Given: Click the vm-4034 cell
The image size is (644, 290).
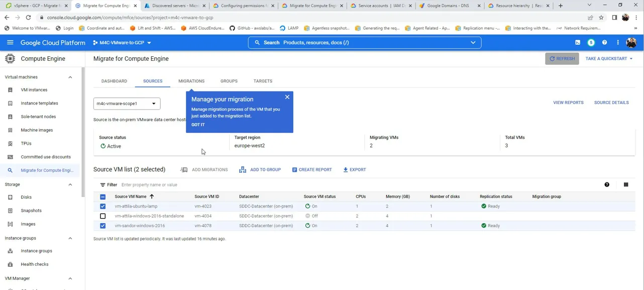Looking at the screenshot, I should (203, 216).
